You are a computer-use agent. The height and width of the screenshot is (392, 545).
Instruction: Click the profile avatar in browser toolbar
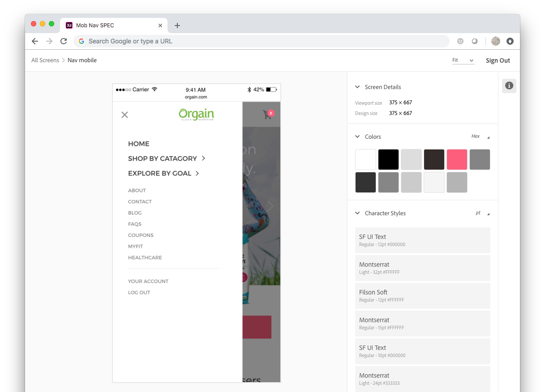point(495,41)
